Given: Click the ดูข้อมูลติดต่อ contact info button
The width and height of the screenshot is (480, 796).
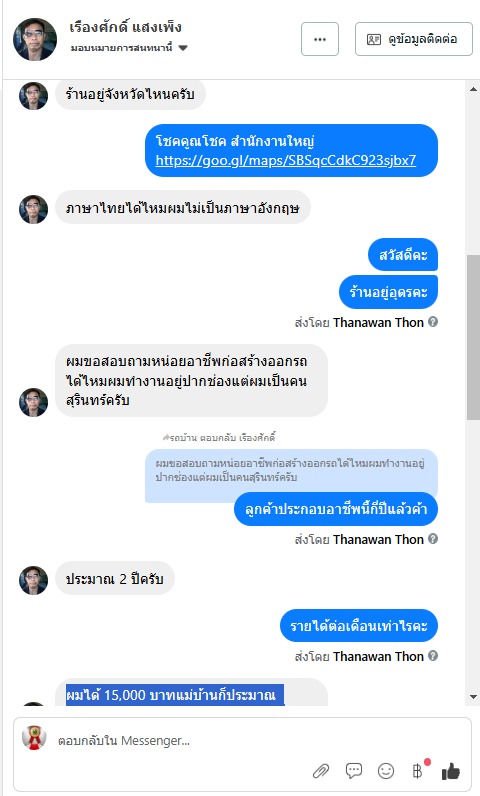Looking at the screenshot, I should [414, 39].
